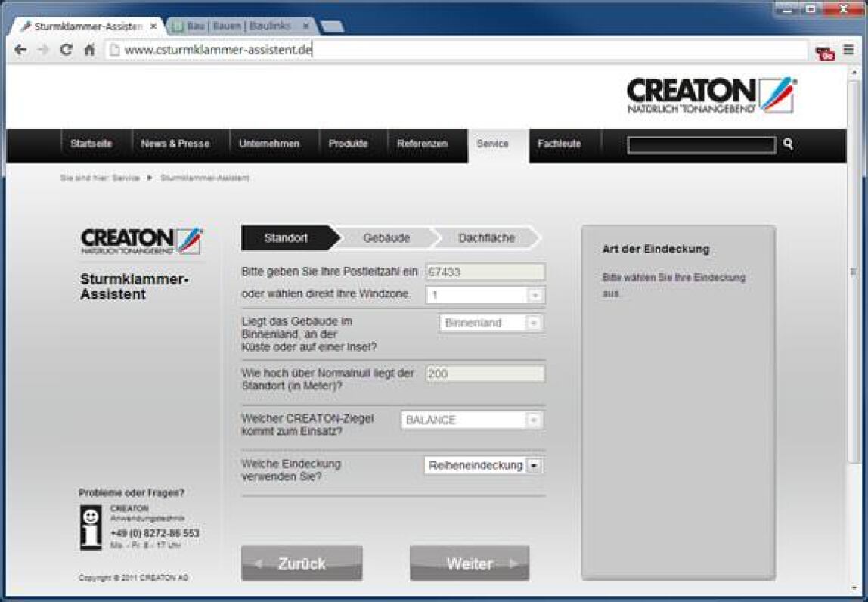Click the 'Probleme oder Fragen?' text
This screenshot has width=868, height=602.
(x=132, y=492)
